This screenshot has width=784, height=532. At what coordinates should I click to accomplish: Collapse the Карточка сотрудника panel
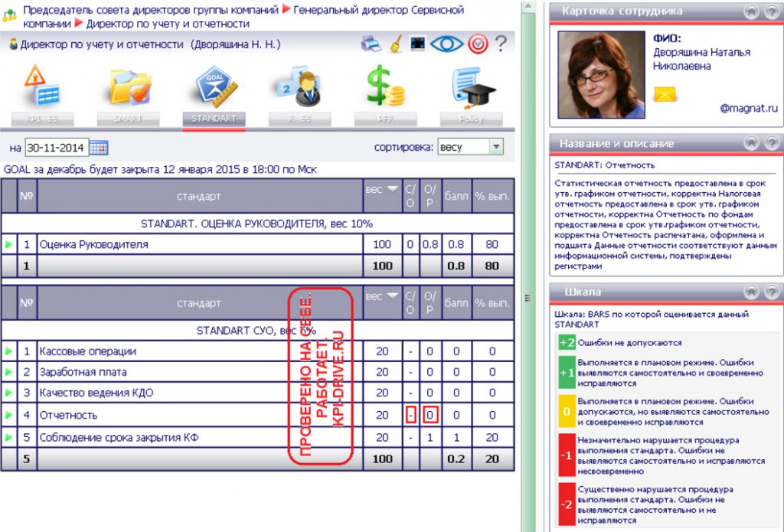point(752,11)
